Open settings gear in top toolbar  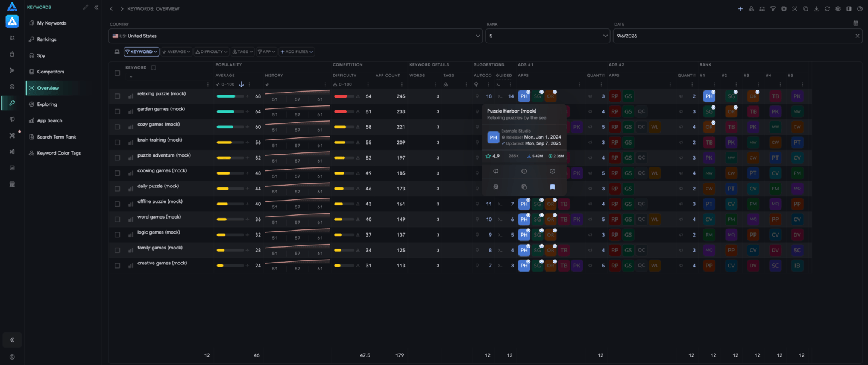[838, 9]
